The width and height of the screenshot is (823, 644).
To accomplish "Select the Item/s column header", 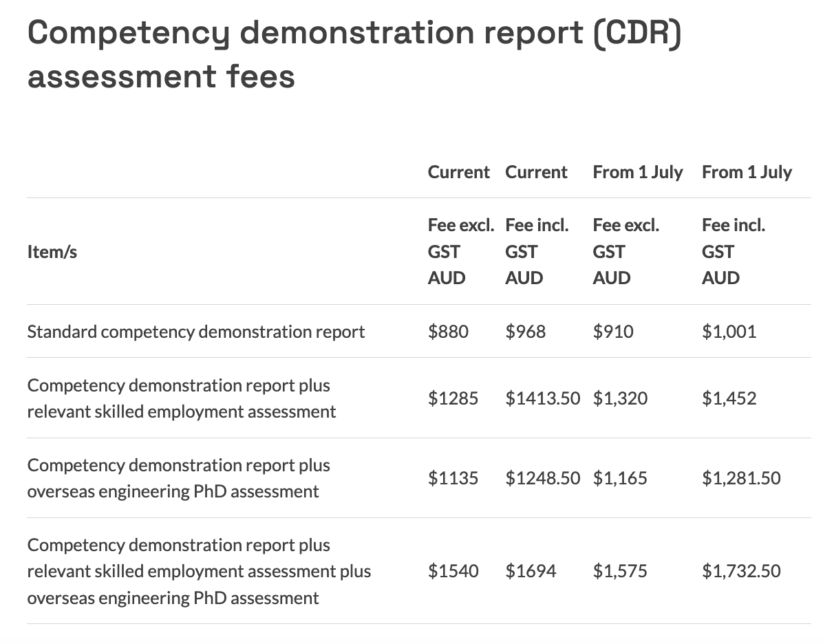I will click(x=52, y=252).
